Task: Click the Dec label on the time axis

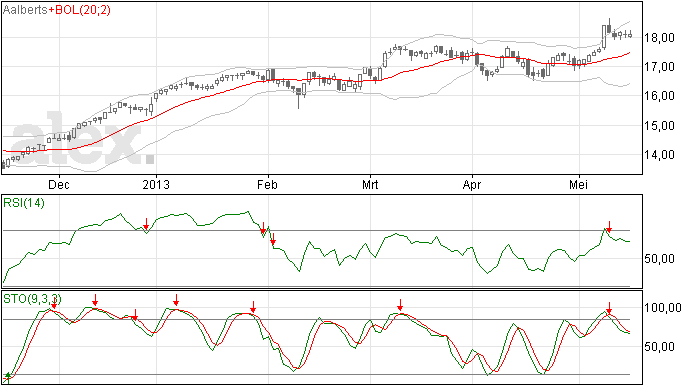Action: (59, 185)
